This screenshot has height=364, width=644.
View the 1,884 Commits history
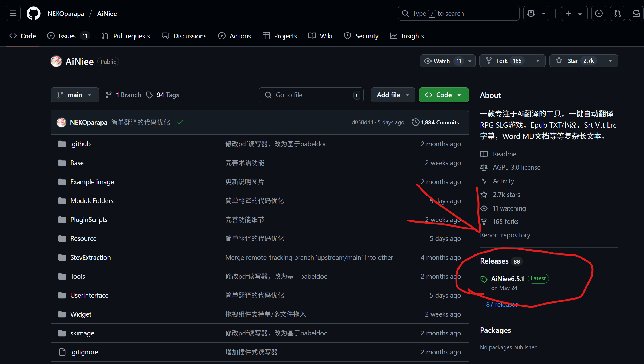pos(436,122)
